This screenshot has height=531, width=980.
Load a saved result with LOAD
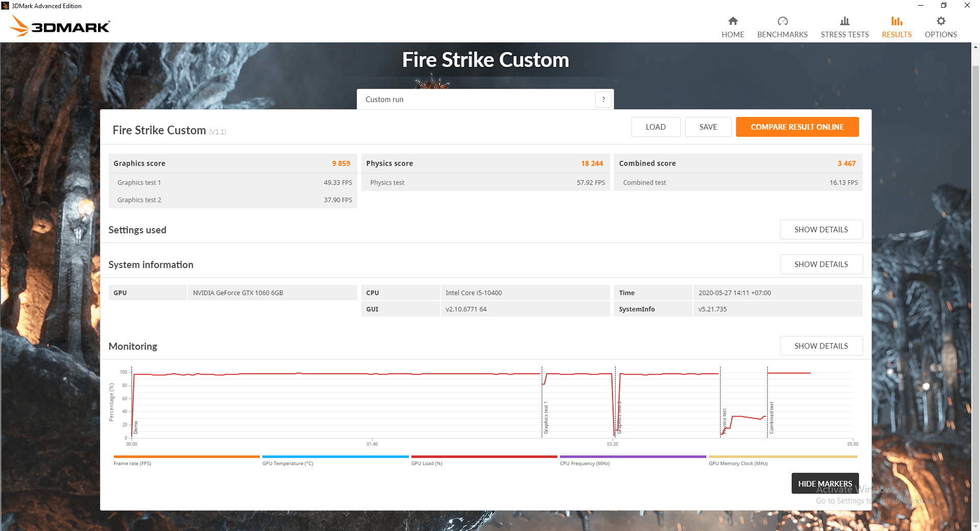point(655,127)
